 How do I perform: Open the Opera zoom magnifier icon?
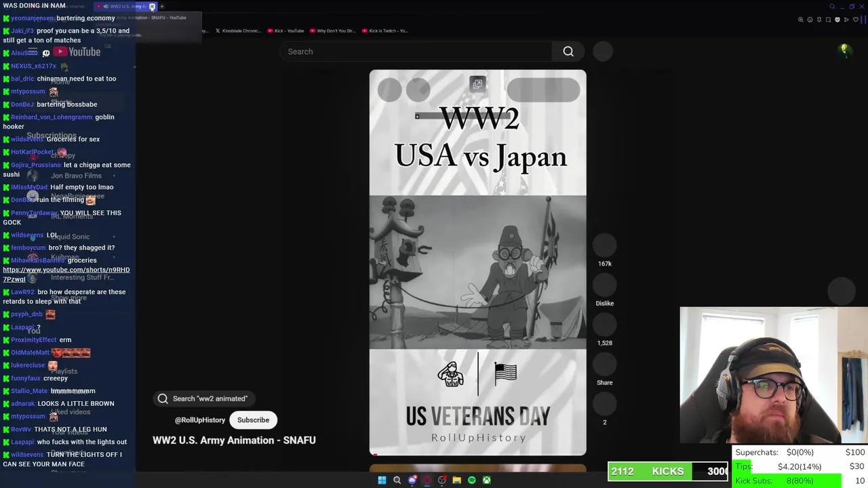(x=801, y=20)
